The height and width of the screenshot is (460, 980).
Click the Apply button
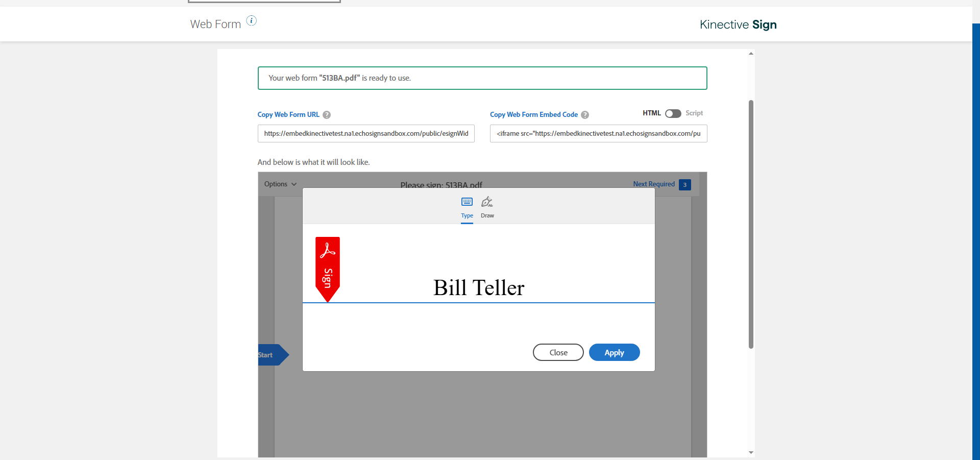615,352
